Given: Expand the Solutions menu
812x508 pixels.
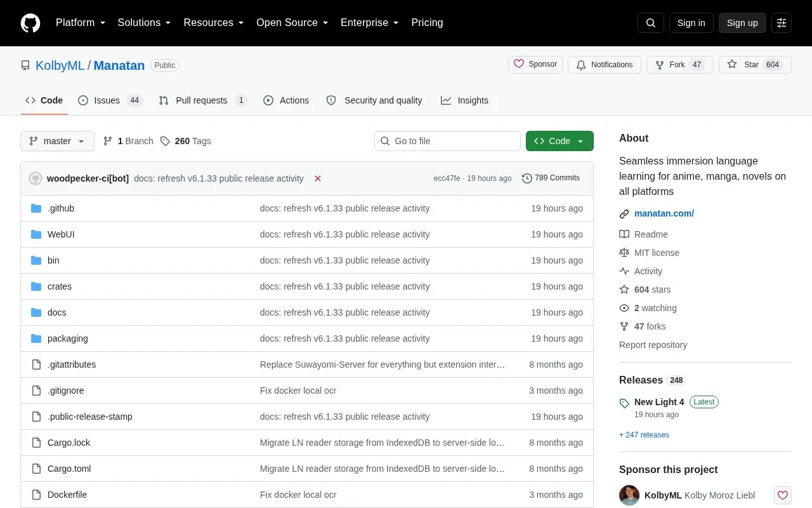Looking at the screenshot, I should (x=145, y=23).
